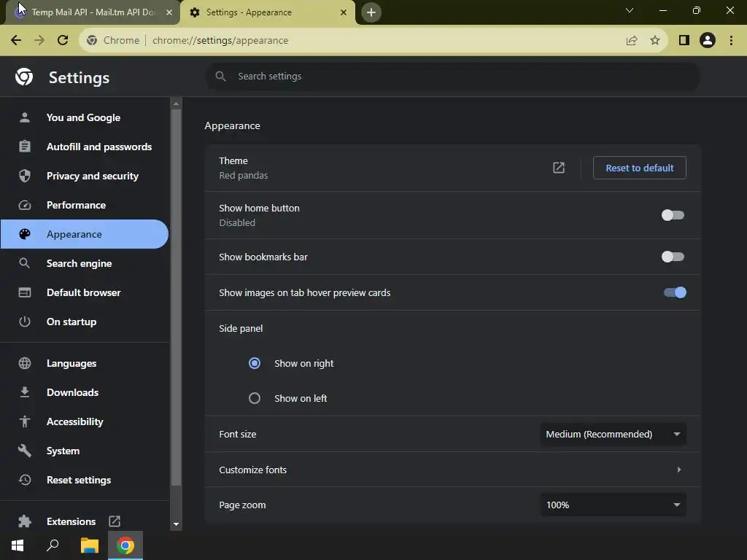Click the browser back arrow
Viewport: 747px width, 560px height.
coord(16,41)
